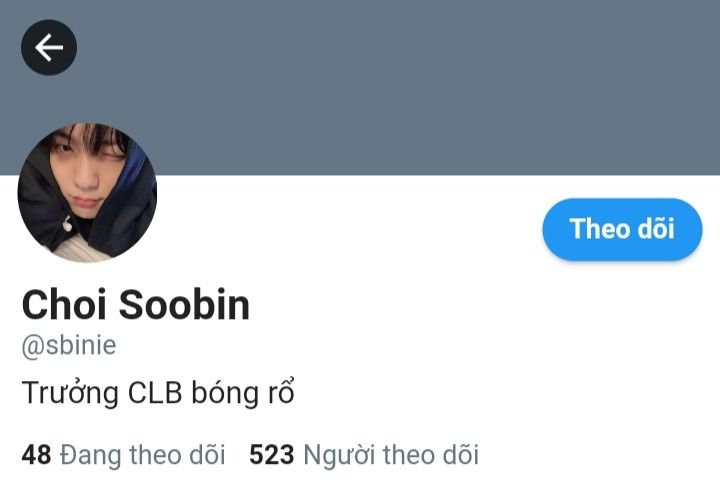Click the word Soobin in the name
The image size is (720, 502).
click(185, 304)
